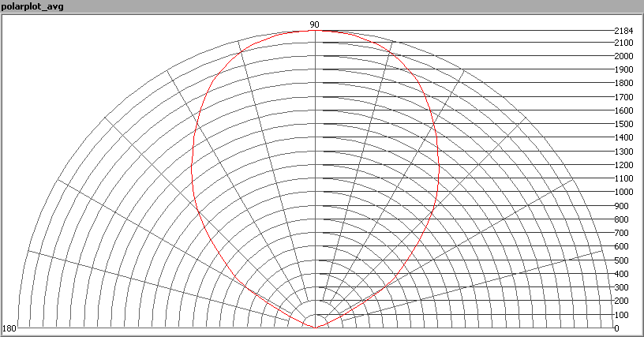The image size is (644, 337).
Task: Click the 1000 radial scale label
Action: coord(623,192)
